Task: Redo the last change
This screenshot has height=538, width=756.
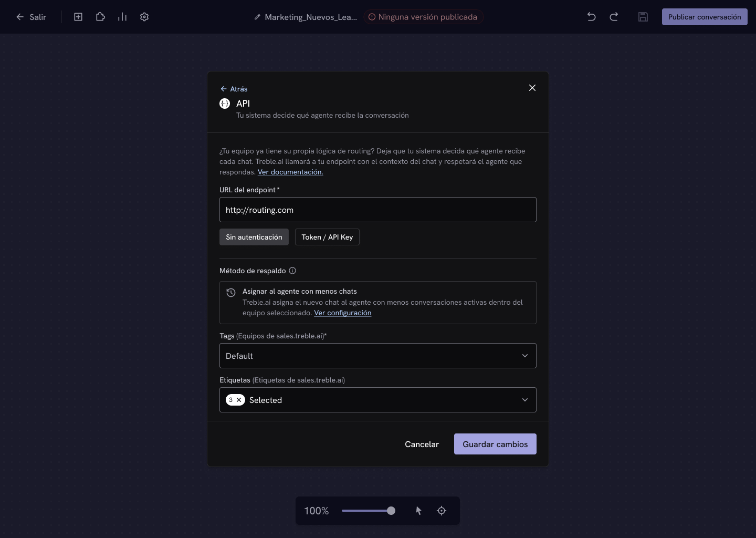Action: click(614, 17)
